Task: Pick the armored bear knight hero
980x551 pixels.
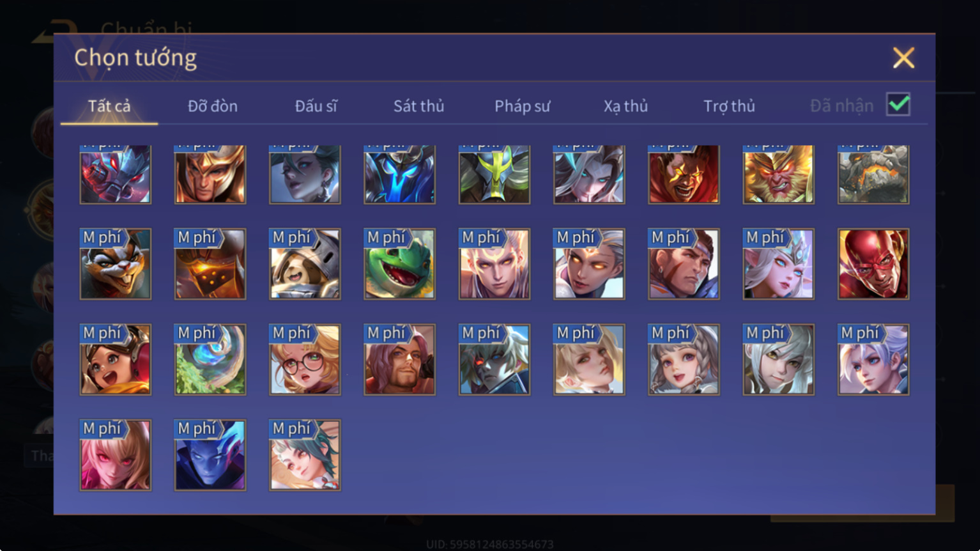Action: (305, 264)
